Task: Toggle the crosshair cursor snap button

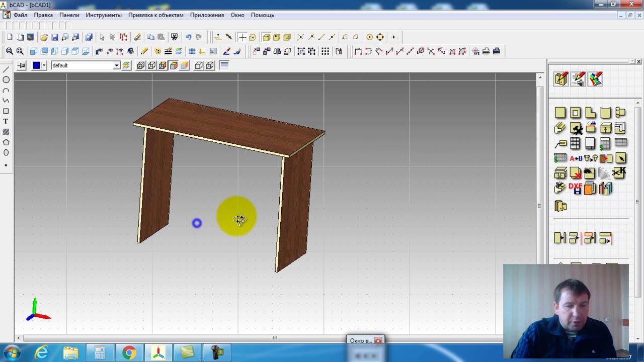Action: 242,37
